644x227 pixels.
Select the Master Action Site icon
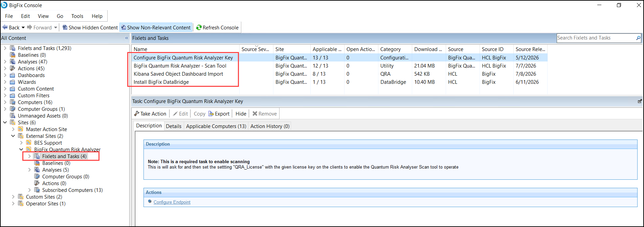[x=21, y=129]
